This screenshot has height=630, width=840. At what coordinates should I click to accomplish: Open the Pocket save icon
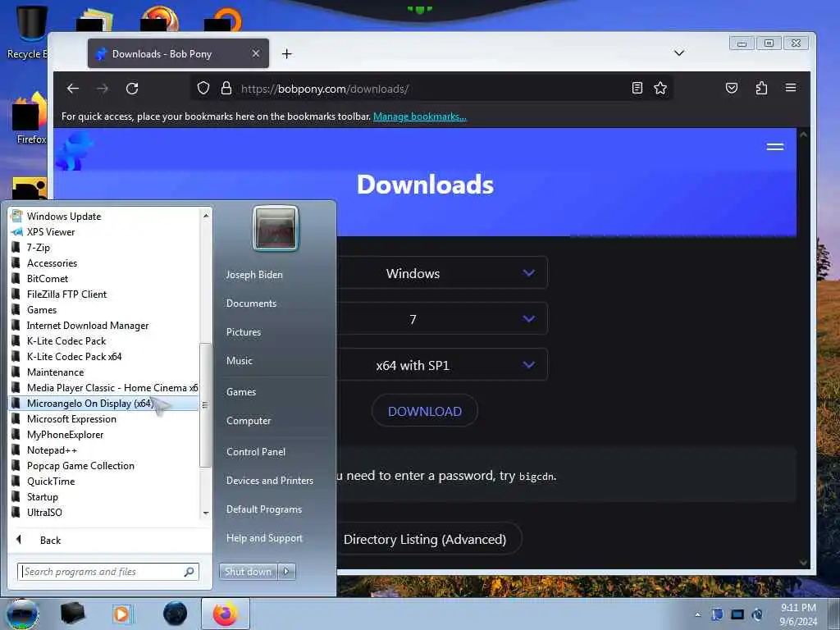pyautogui.click(x=731, y=88)
